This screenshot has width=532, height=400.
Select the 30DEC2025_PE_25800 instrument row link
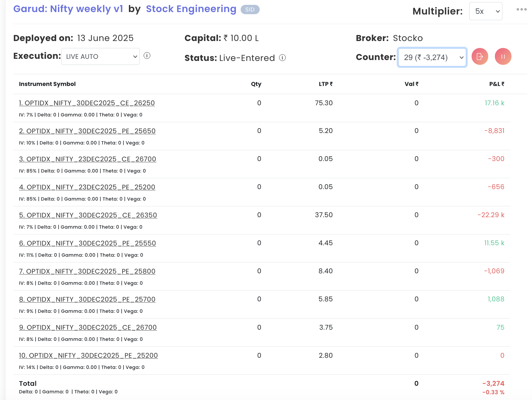point(87,271)
